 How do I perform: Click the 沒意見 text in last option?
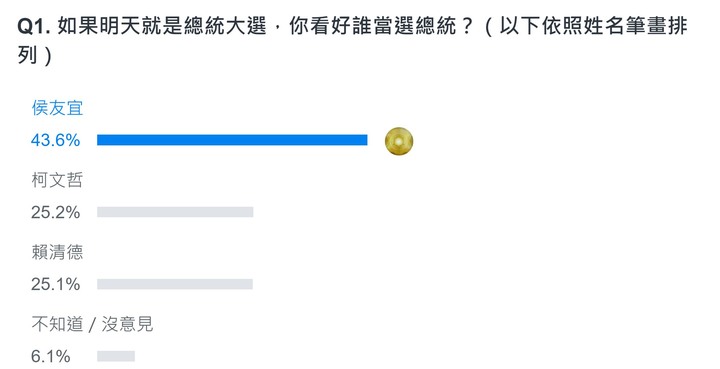[x=127, y=324]
